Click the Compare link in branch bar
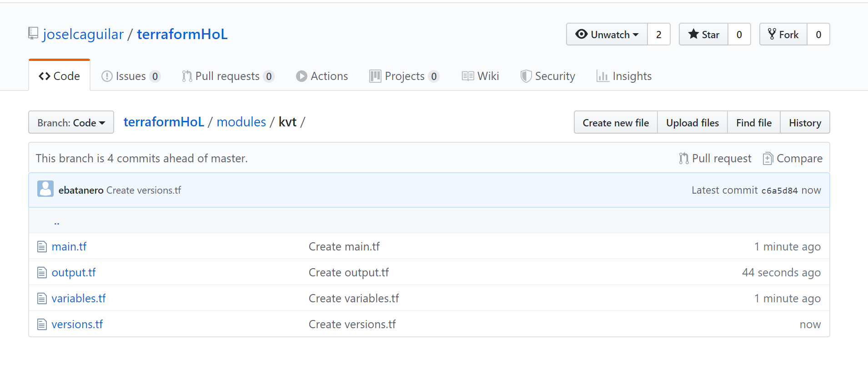This screenshot has height=375, width=868. pyautogui.click(x=793, y=158)
